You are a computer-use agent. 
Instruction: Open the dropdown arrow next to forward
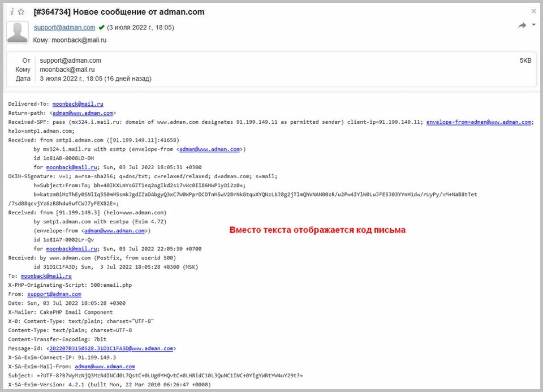tap(533, 24)
